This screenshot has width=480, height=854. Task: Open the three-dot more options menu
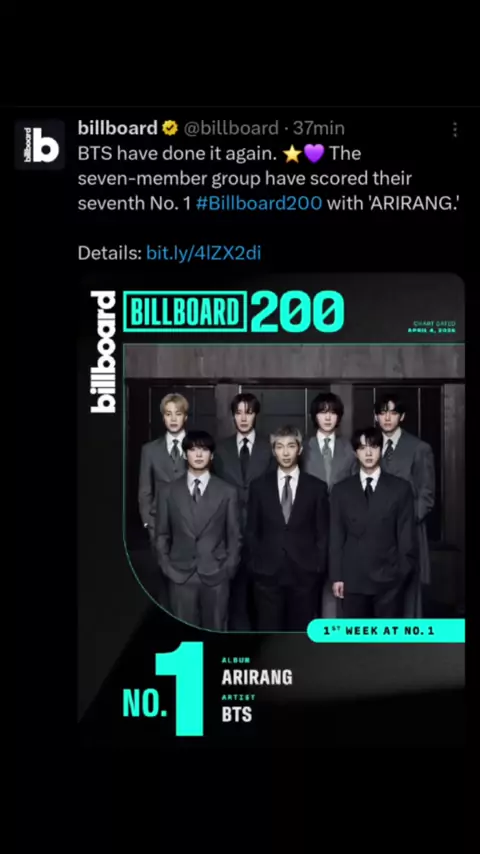tap(455, 130)
